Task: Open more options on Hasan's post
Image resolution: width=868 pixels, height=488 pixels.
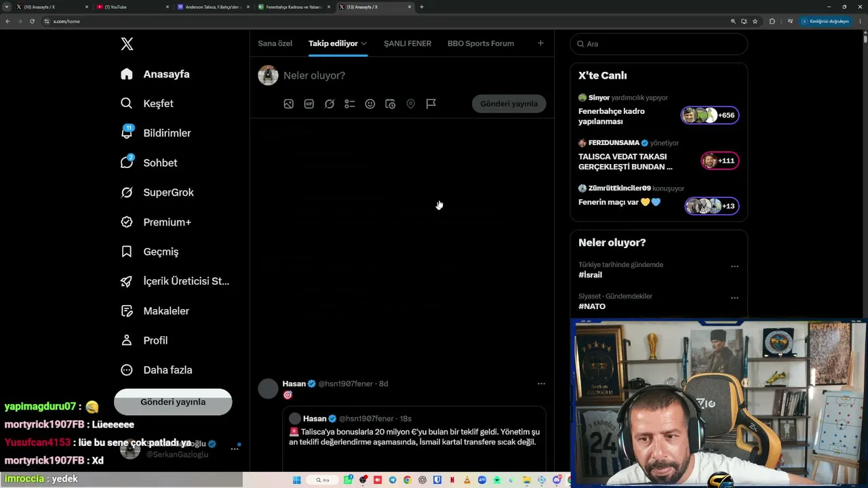Action: [541, 384]
